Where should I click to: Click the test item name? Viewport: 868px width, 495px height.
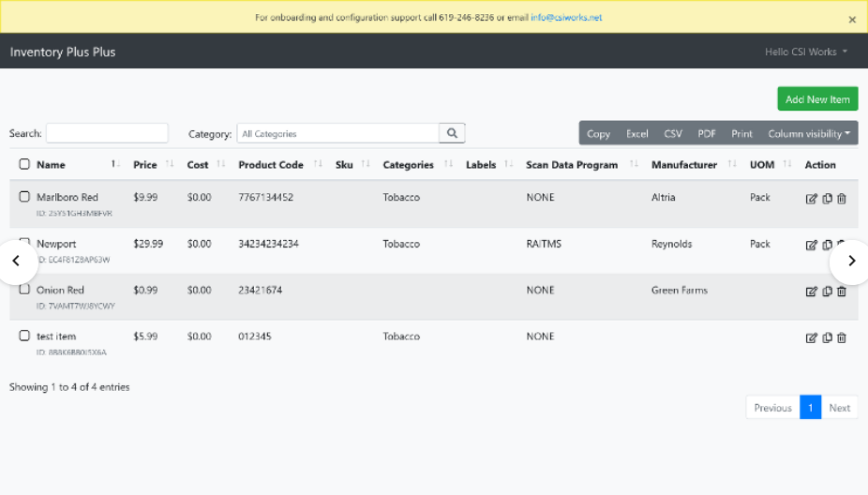click(56, 336)
